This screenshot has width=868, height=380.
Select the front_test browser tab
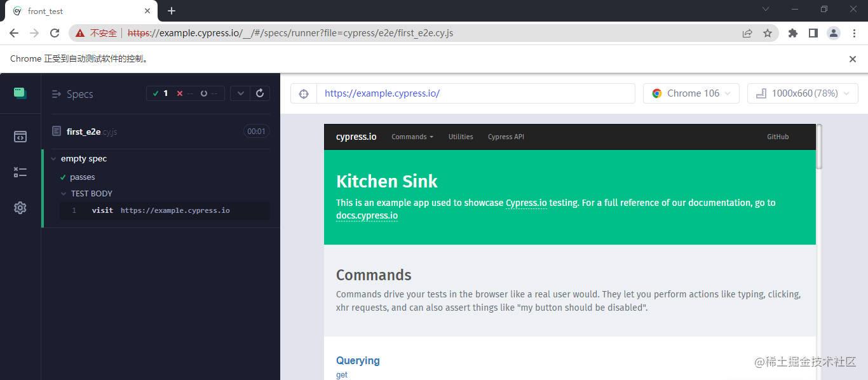[81, 11]
